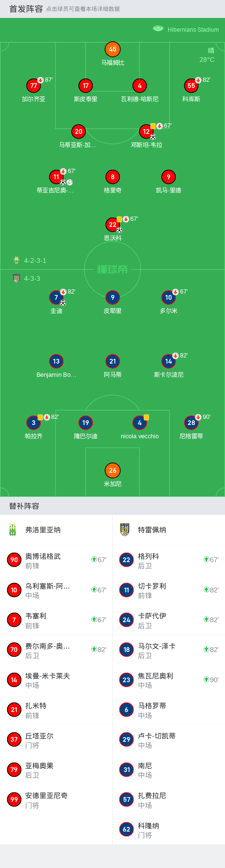Click Hibernians Stadium venue icon
Screen dimensions: 225x868
pyautogui.click(x=158, y=29)
